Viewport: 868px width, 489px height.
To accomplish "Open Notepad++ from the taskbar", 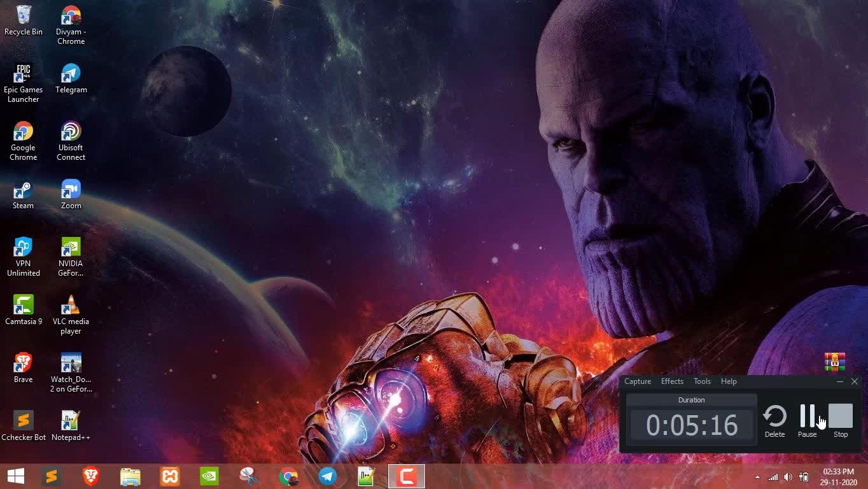I will 367,476.
